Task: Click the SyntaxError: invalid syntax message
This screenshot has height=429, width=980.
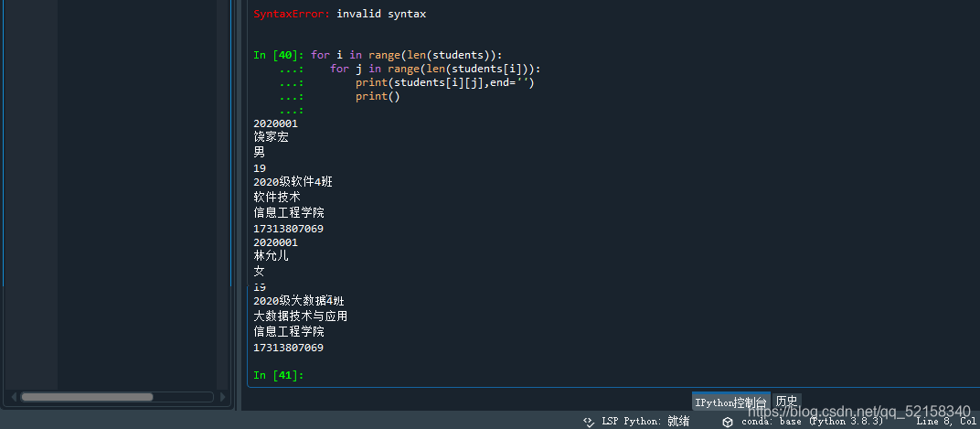Action: [x=339, y=14]
